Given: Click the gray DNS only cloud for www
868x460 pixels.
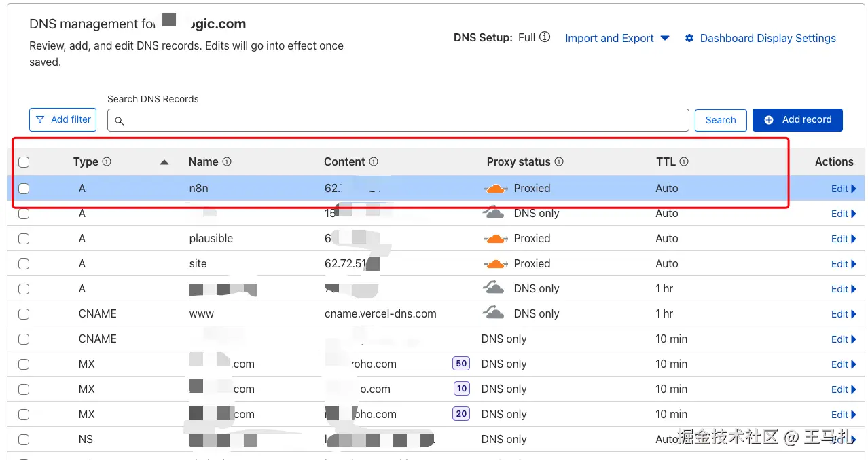Looking at the screenshot, I should coord(494,313).
